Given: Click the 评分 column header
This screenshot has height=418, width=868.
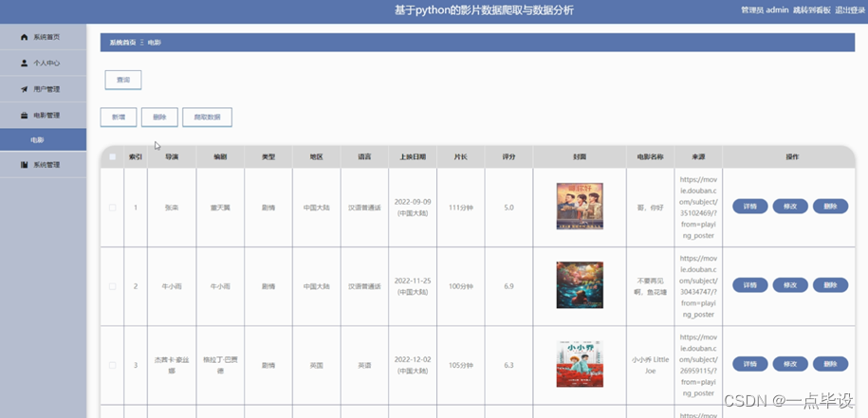Looking at the screenshot, I should tap(508, 157).
